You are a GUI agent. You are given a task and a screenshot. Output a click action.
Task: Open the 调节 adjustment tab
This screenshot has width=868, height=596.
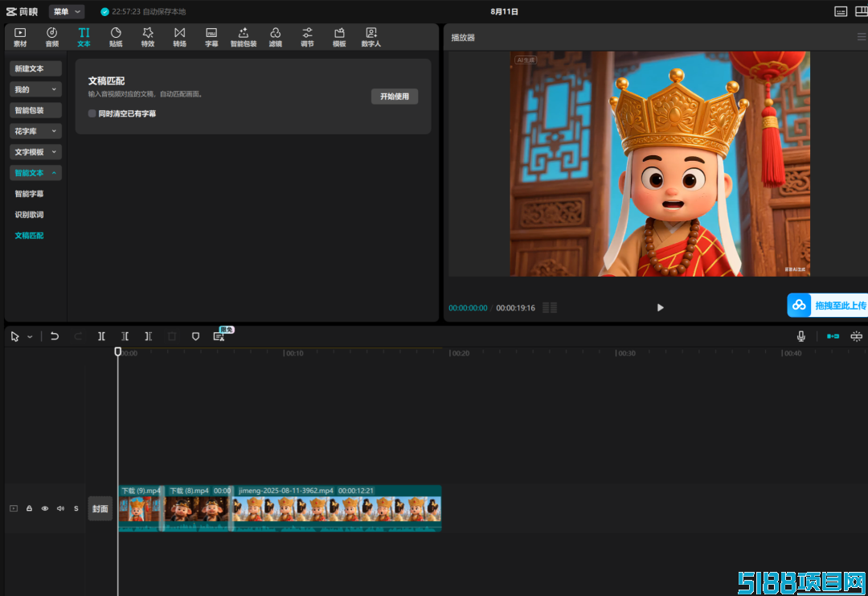tap(307, 37)
